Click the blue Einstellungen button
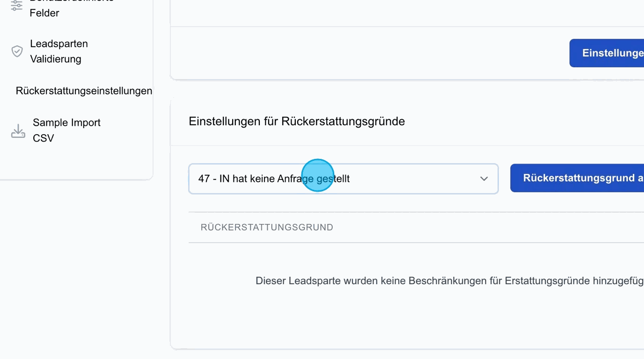The height and width of the screenshot is (359, 644). [607, 53]
